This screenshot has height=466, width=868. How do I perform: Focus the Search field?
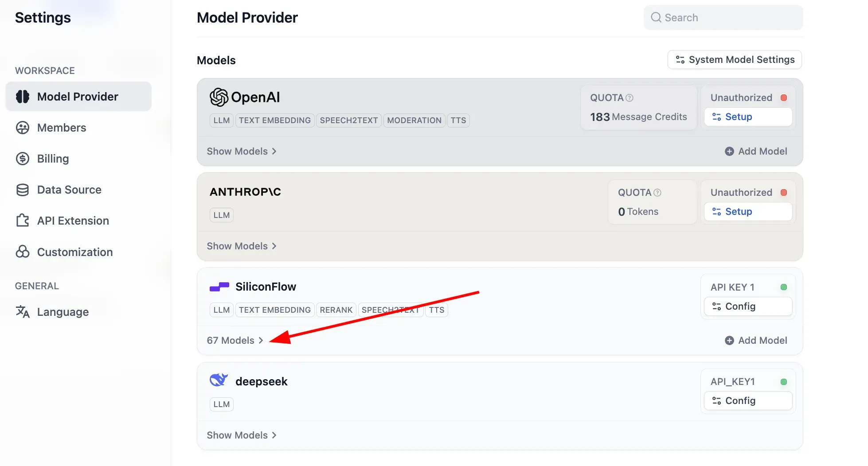click(x=723, y=18)
